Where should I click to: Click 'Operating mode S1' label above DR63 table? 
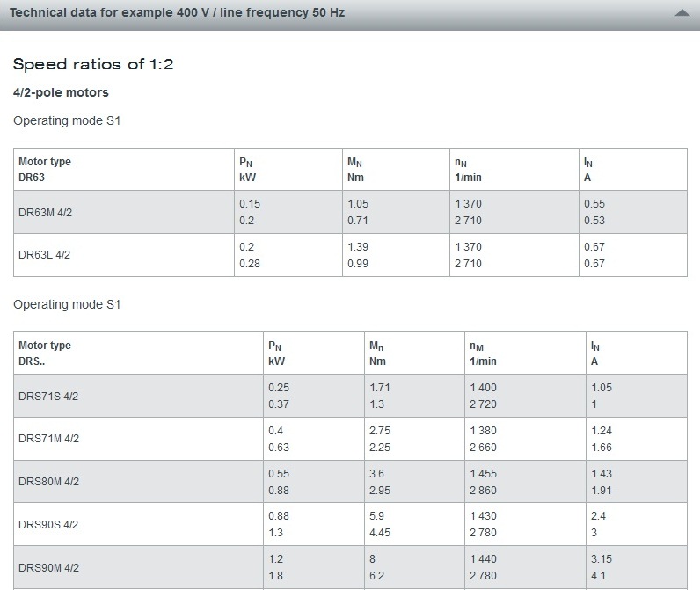(x=67, y=120)
